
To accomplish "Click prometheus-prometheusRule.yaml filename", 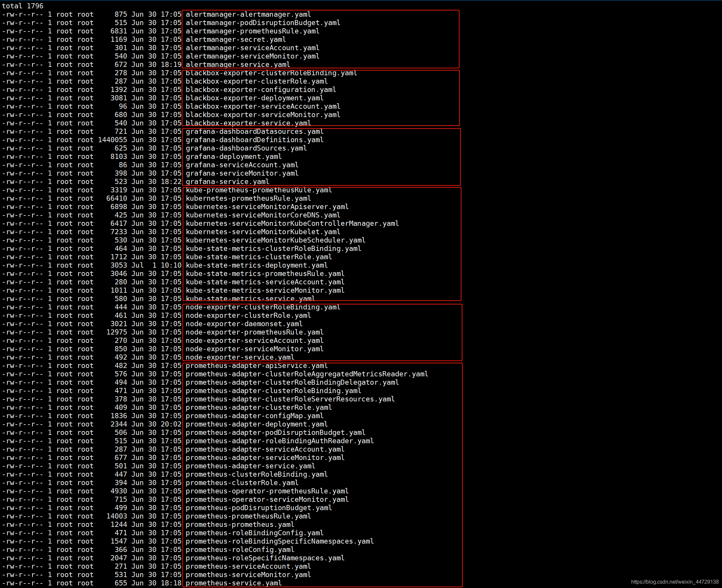I will pyautogui.click(x=248, y=516).
